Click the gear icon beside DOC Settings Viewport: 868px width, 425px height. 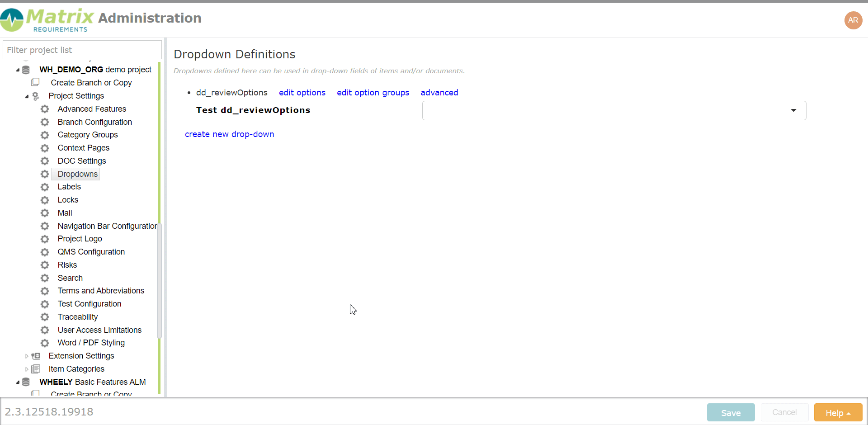[45, 161]
